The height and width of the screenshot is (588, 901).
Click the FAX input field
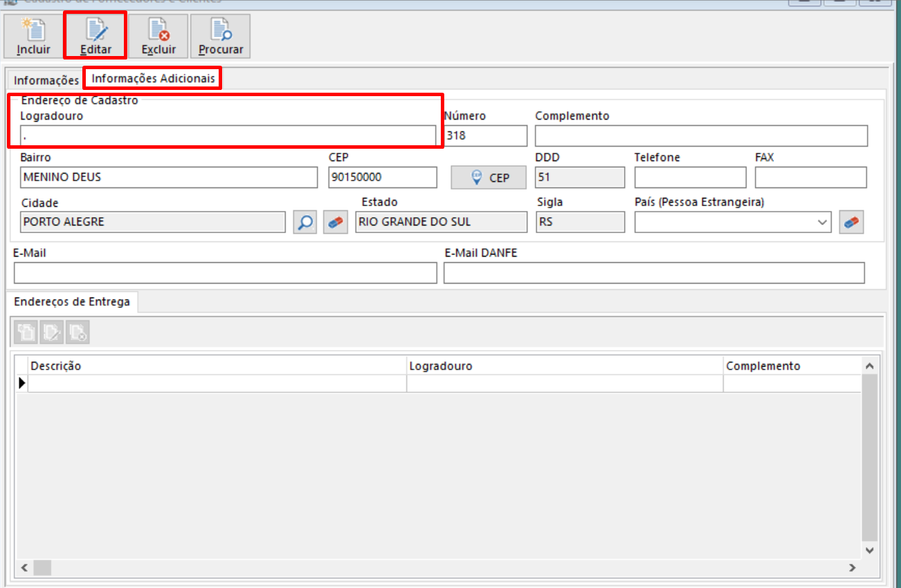(x=811, y=177)
